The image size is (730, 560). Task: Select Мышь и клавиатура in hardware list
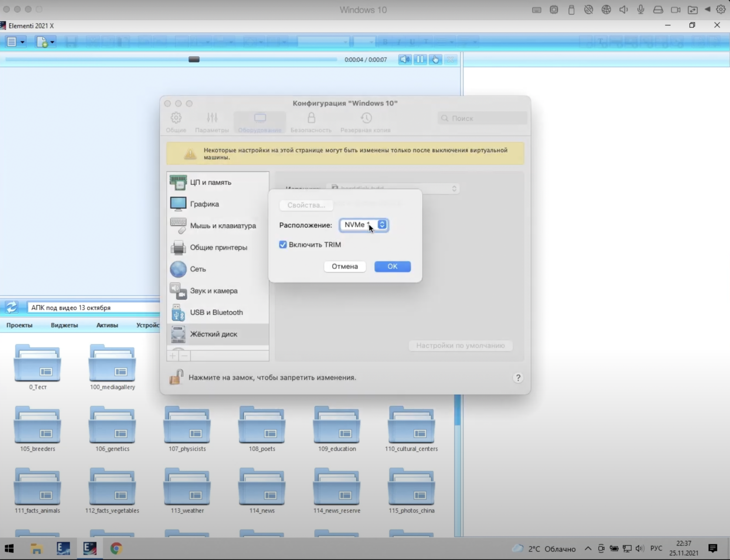[x=217, y=226]
